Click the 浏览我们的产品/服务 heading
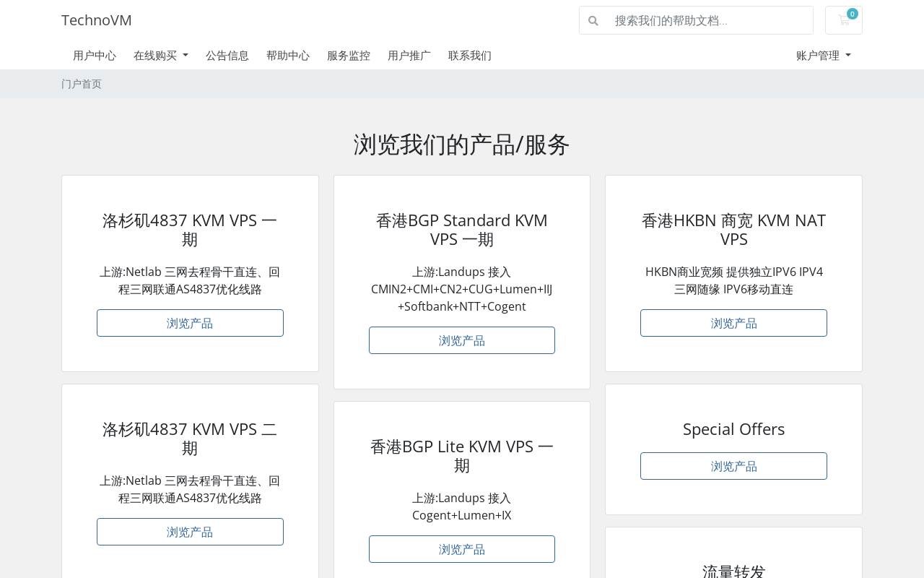924x578 pixels. pos(462,144)
